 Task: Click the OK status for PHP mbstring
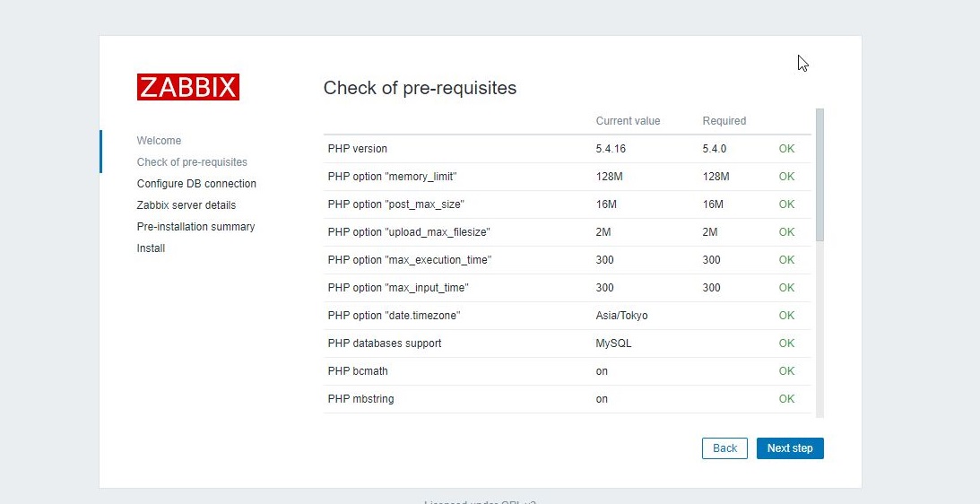pyautogui.click(x=786, y=399)
